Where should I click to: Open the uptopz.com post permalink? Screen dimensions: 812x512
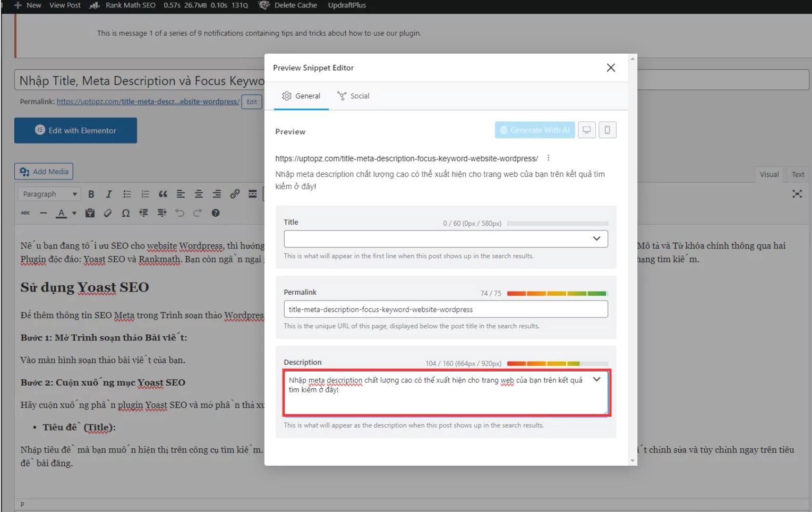(x=148, y=102)
